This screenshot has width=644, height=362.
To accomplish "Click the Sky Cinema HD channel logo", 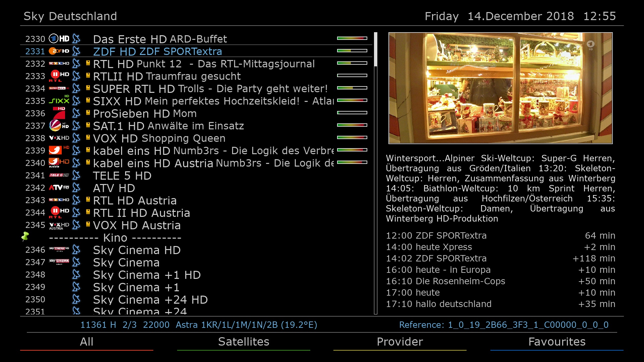I will 59,249.
